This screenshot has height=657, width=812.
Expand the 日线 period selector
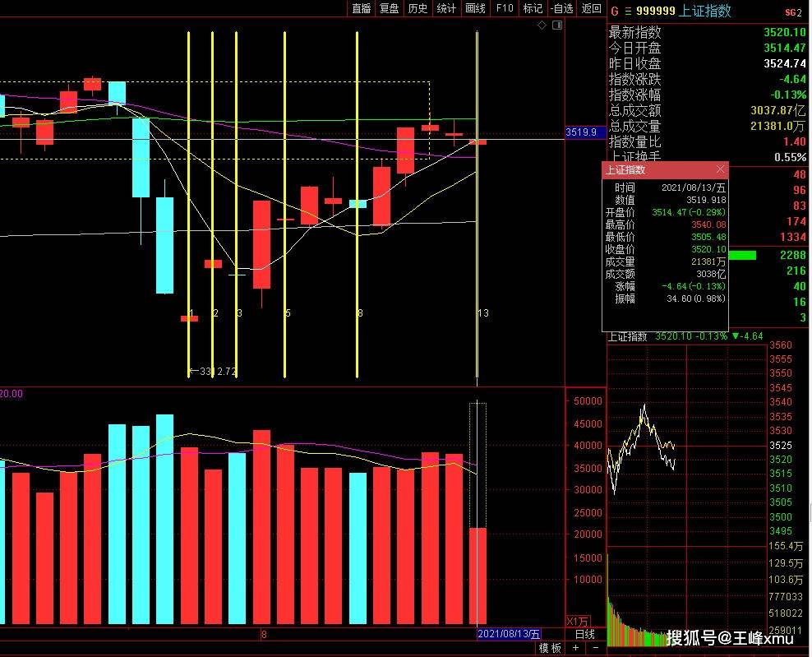584,634
